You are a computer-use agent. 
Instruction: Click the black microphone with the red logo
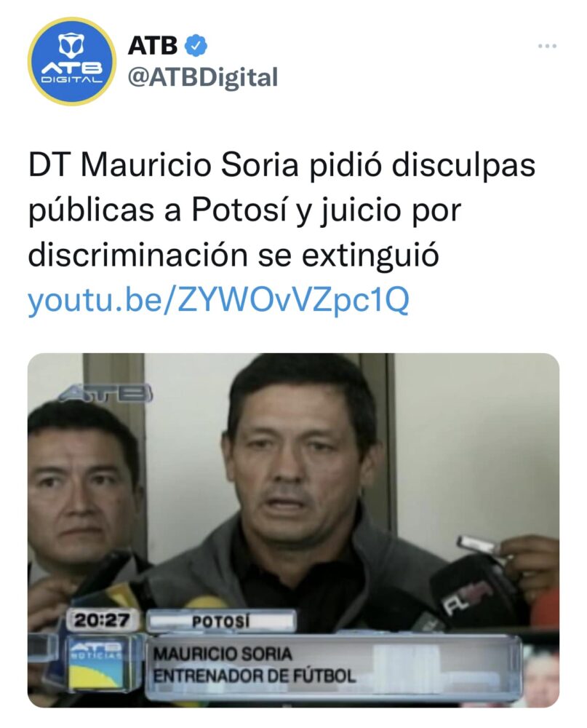coord(468,591)
